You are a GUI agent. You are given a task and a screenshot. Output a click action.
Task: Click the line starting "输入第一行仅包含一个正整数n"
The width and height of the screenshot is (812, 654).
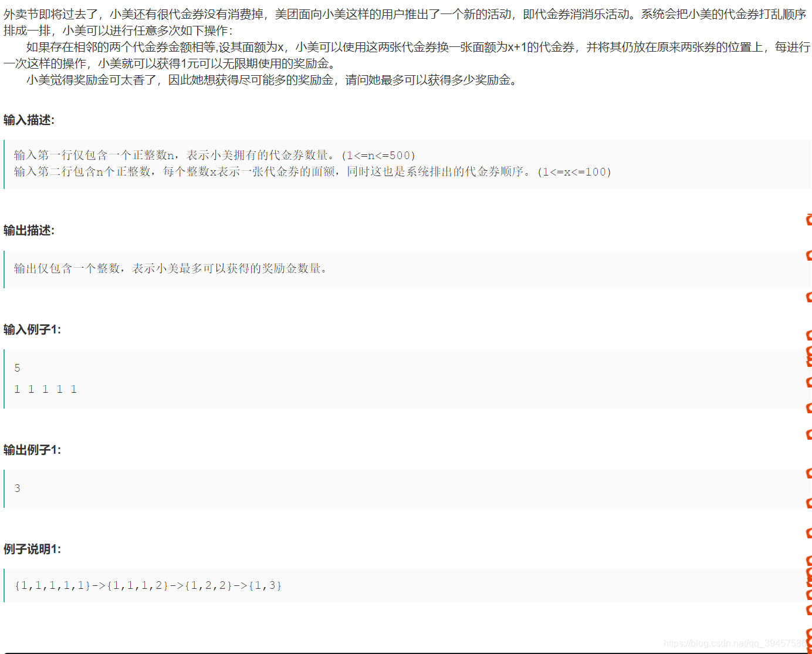[x=215, y=155]
